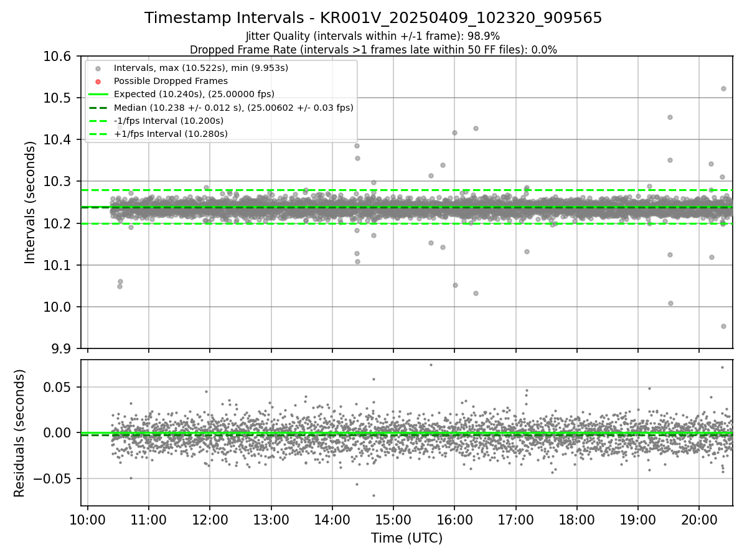Click the maximum interval point near 10.52s
The image size is (747, 560).
[x=723, y=88]
